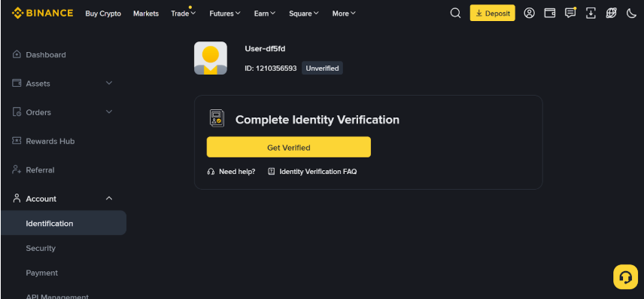Click the Unverified status badge

pos(322,69)
